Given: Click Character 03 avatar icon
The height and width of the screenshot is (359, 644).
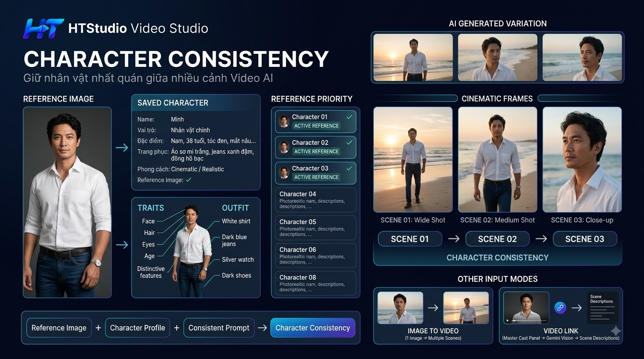Looking at the screenshot, I should coord(284,173).
